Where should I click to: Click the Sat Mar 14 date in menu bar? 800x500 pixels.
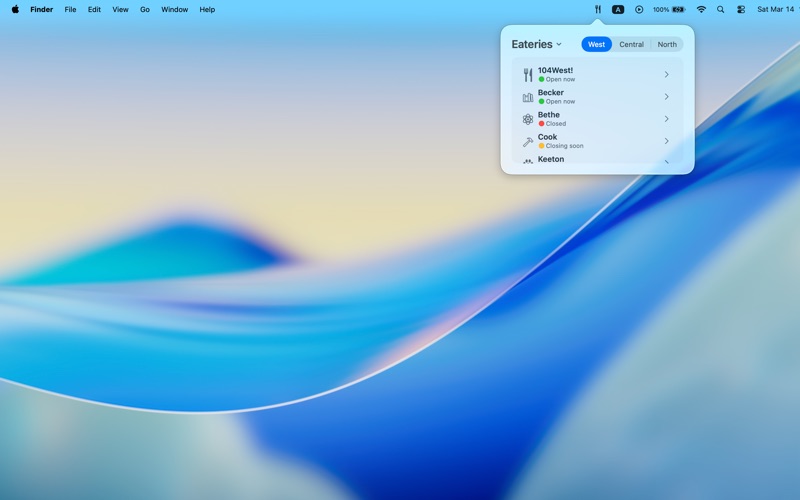click(776, 9)
